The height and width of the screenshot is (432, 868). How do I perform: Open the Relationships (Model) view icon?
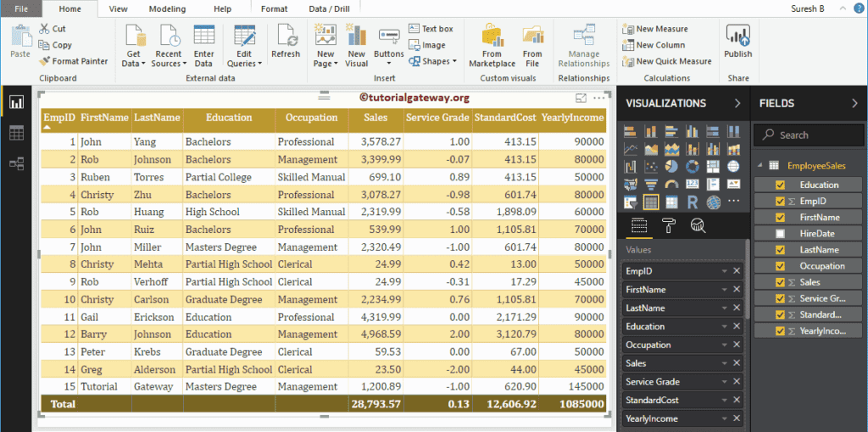click(x=16, y=163)
